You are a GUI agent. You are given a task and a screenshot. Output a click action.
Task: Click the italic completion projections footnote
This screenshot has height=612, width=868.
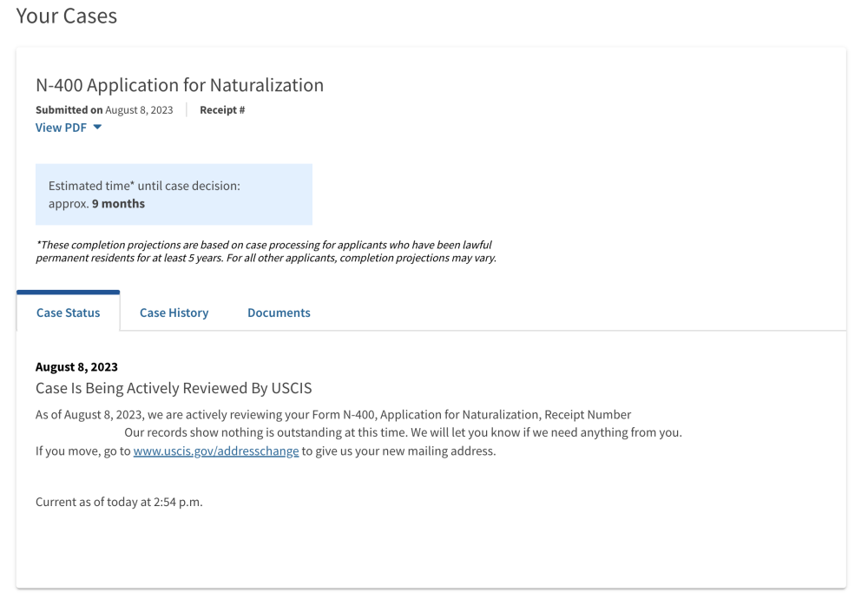tap(266, 252)
